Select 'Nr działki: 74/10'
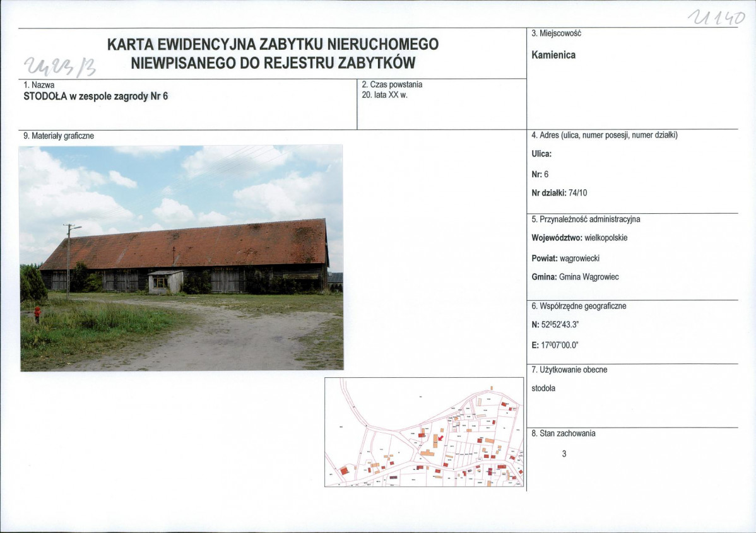Viewport: 756px width, 533px height. pos(559,193)
